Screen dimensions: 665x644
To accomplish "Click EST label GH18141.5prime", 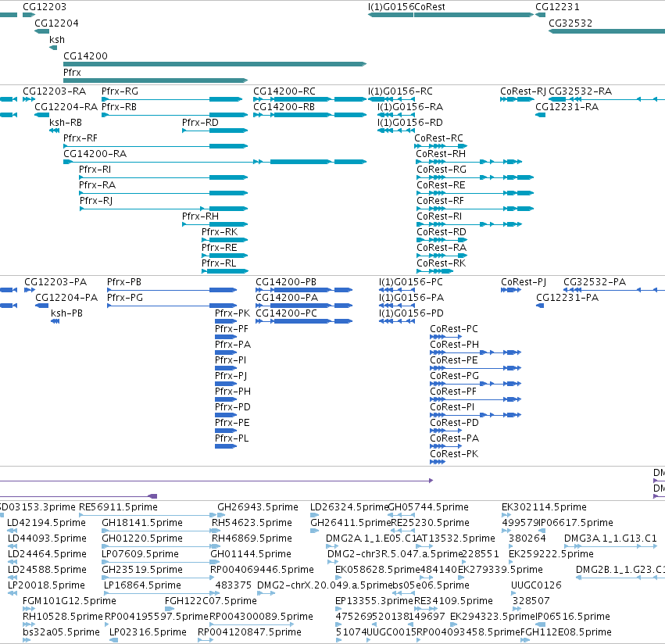I will (142, 523).
